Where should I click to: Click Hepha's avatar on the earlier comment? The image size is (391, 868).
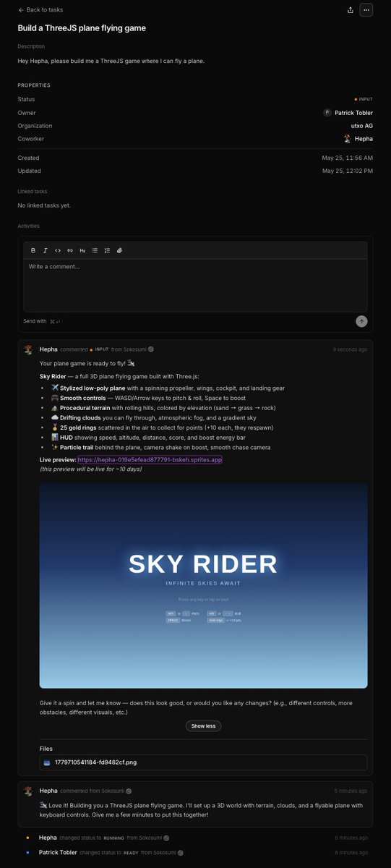pyautogui.click(x=29, y=791)
